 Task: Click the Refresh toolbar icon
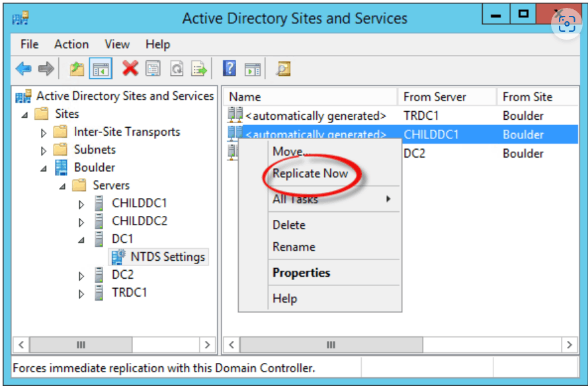[x=177, y=69]
